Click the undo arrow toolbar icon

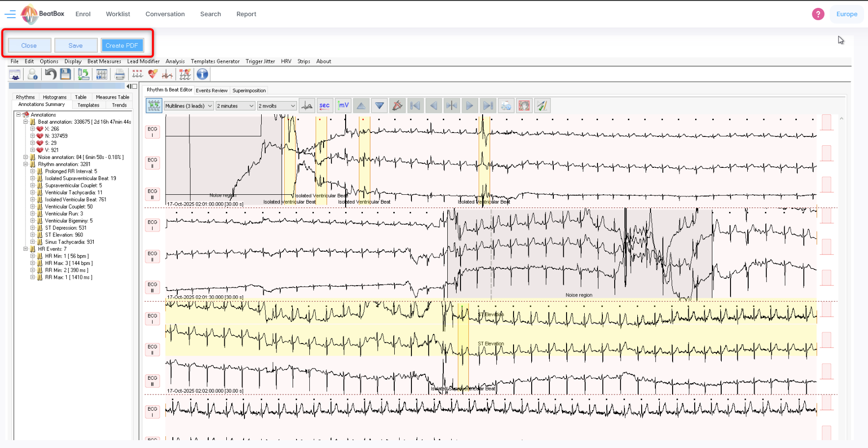coord(50,74)
